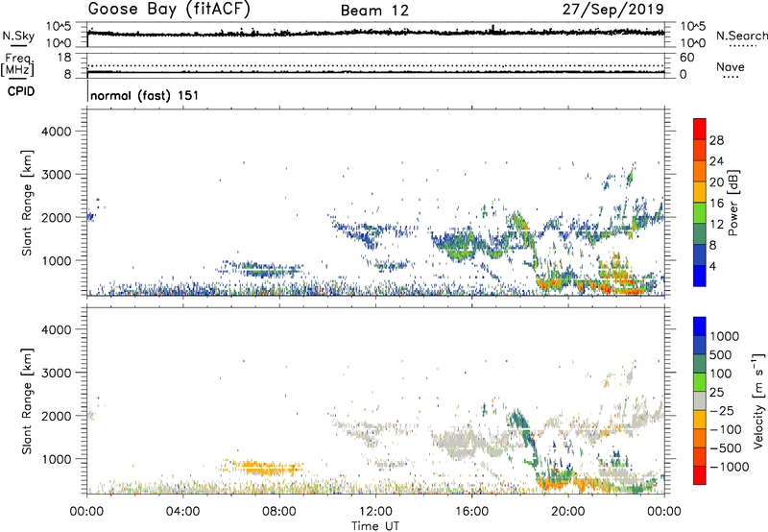Click the 'Goose Bay (fitACF)' title text
The image size is (768, 532).
tap(169, 10)
